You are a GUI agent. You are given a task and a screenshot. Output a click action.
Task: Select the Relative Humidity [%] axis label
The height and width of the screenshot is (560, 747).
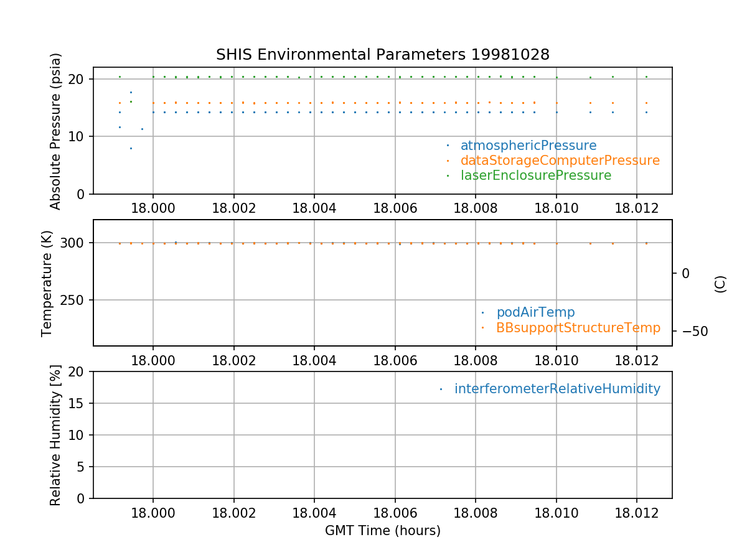(x=56, y=435)
